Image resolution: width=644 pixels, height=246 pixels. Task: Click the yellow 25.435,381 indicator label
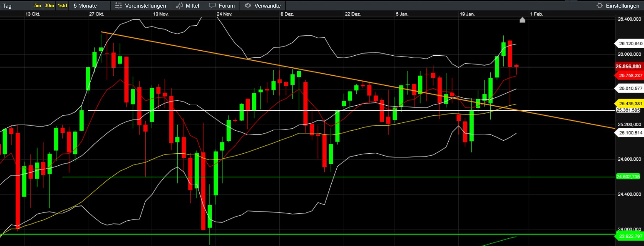click(630, 103)
